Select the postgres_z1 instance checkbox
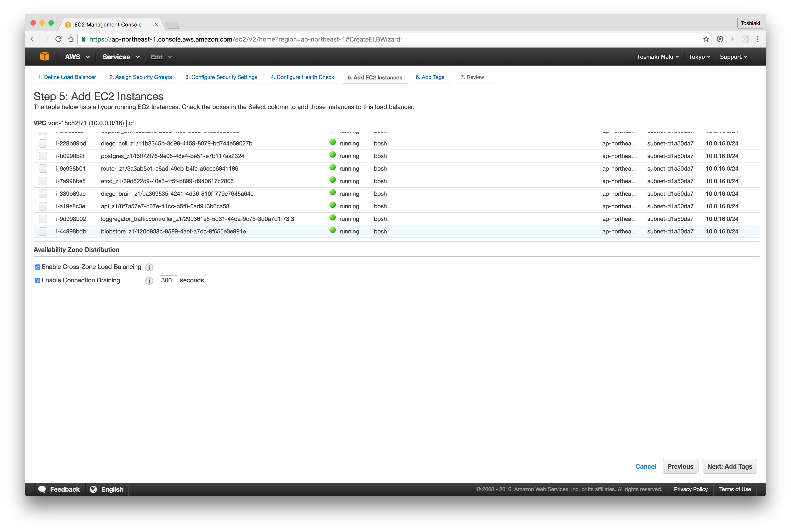The image size is (791, 532). tap(43, 156)
